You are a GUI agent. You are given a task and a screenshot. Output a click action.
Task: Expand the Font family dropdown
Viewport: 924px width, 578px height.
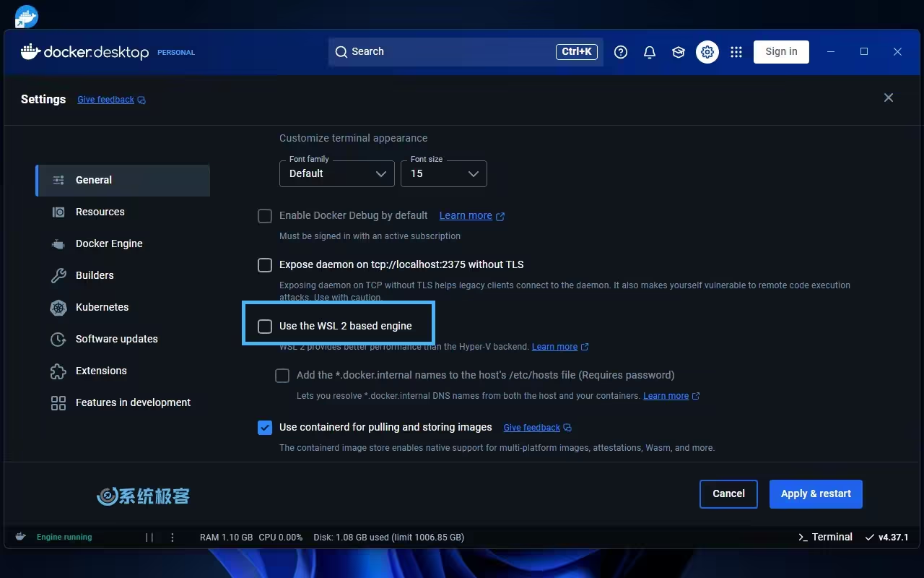[x=337, y=174]
